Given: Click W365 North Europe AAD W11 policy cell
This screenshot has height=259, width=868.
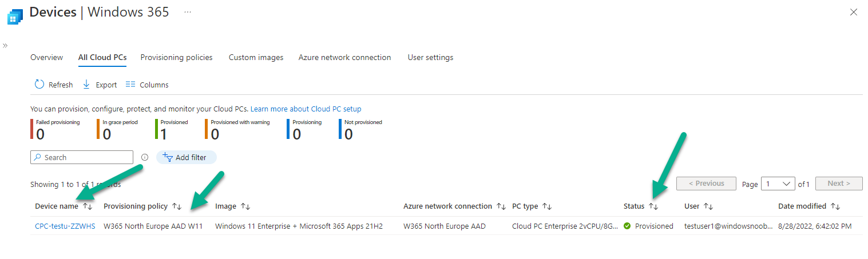Looking at the screenshot, I should click(x=153, y=226).
